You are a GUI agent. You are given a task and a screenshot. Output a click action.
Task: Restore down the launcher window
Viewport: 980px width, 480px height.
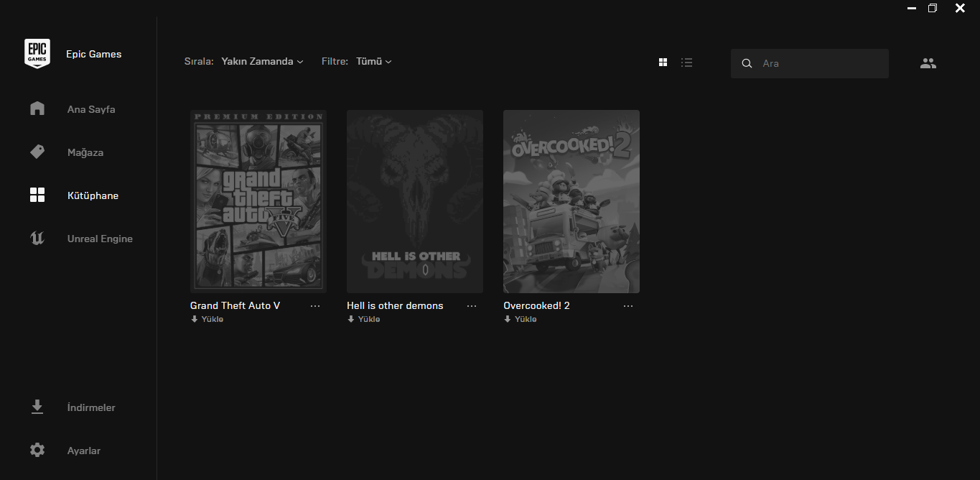pos(933,8)
